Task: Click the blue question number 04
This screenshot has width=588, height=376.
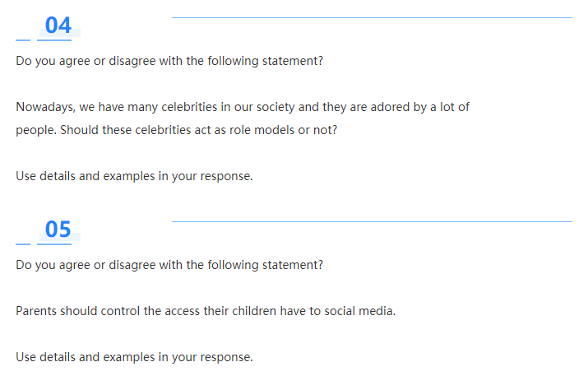Action: (x=58, y=26)
